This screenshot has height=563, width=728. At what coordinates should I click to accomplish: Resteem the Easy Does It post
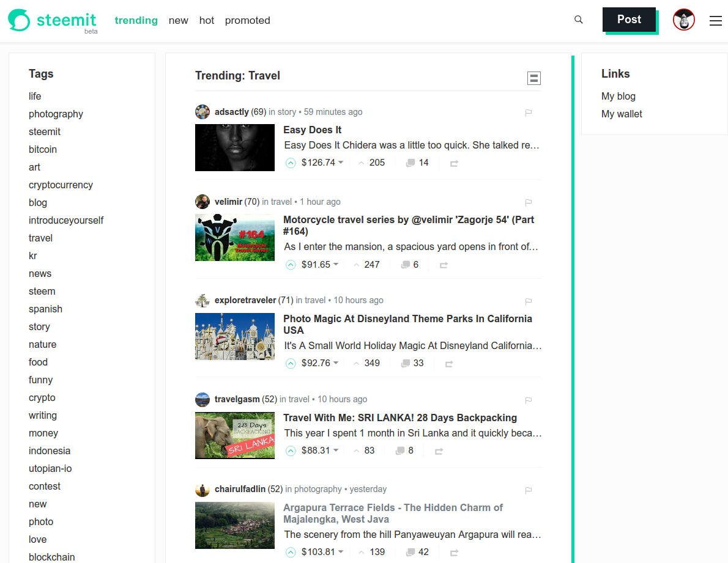[454, 163]
